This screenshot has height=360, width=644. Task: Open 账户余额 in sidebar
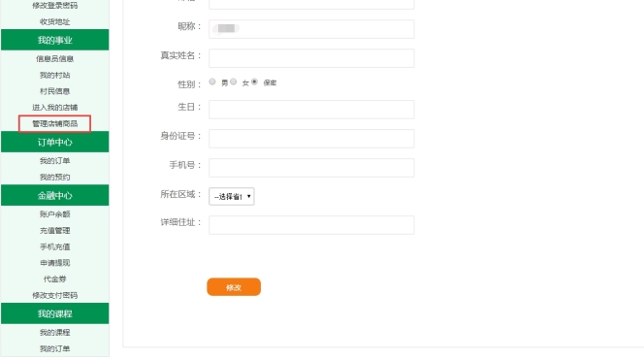pos(54,214)
